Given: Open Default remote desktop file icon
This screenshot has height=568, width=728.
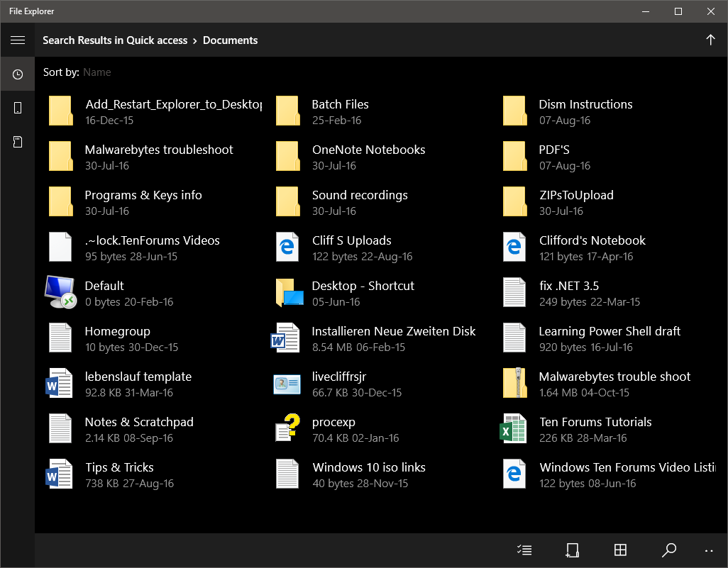Looking at the screenshot, I should [x=60, y=292].
